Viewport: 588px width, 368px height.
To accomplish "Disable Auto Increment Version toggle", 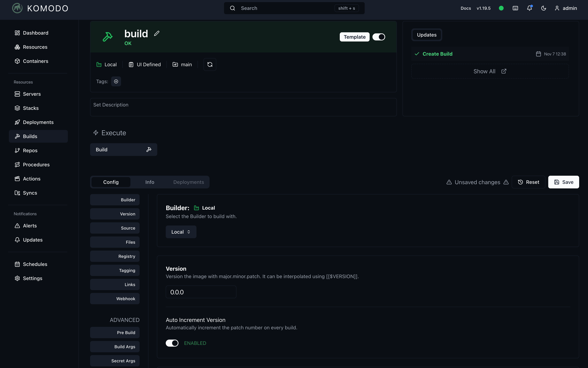I will [172, 343].
